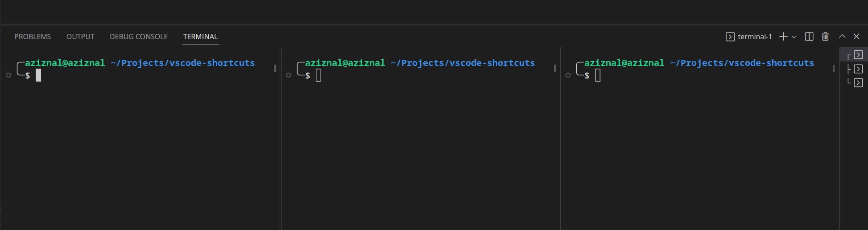Click the terminal-1 label in the panel header
Image resolution: width=868 pixels, height=230 pixels.
coord(754,37)
